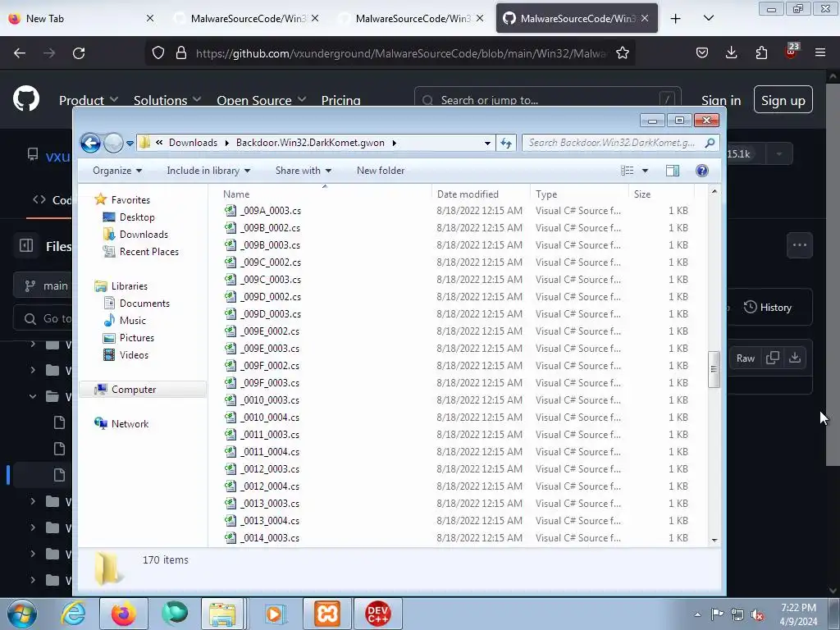The width and height of the screenshot is (840, 630).
Task: Click the change view icon
Action: coord(628,171)
